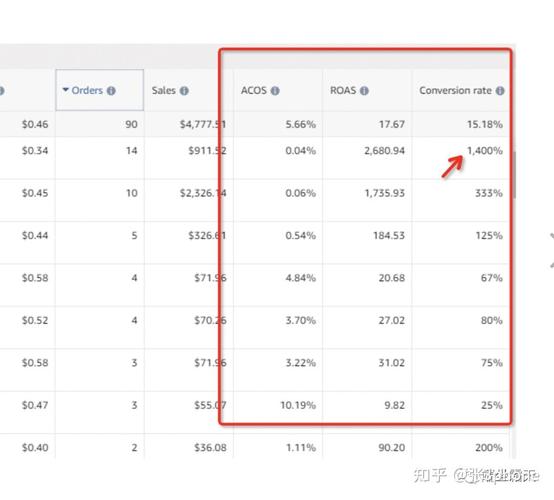This screenshot has height=500, width=554.
Task: Select the ROAS value 1,735.93
Action: [x=384, y=193]
